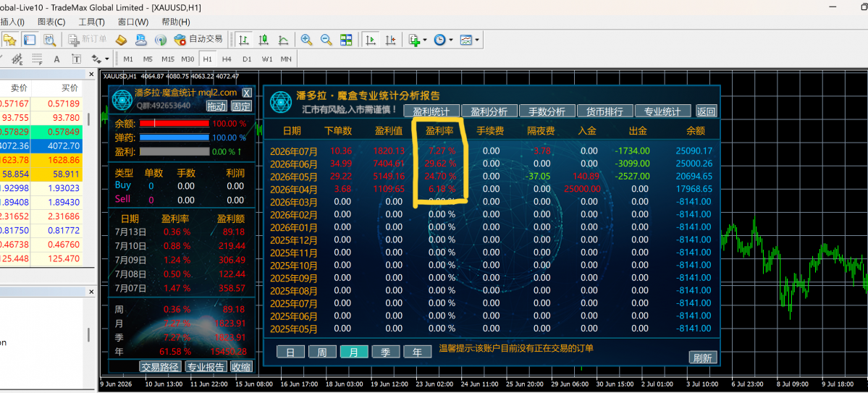Expand the templates dropdown arrow
The height and width of the screenshot is (393, 868).
[476, 40]
